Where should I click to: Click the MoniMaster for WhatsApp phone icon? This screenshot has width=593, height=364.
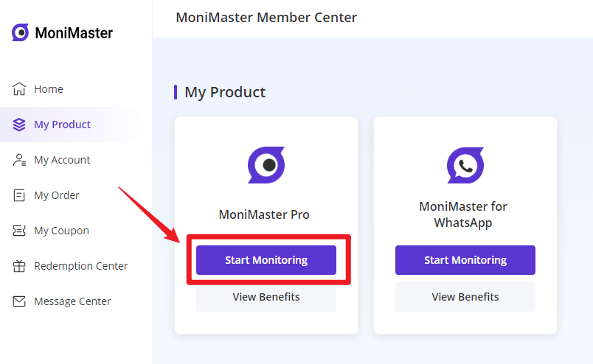click(x=465, y=165)
